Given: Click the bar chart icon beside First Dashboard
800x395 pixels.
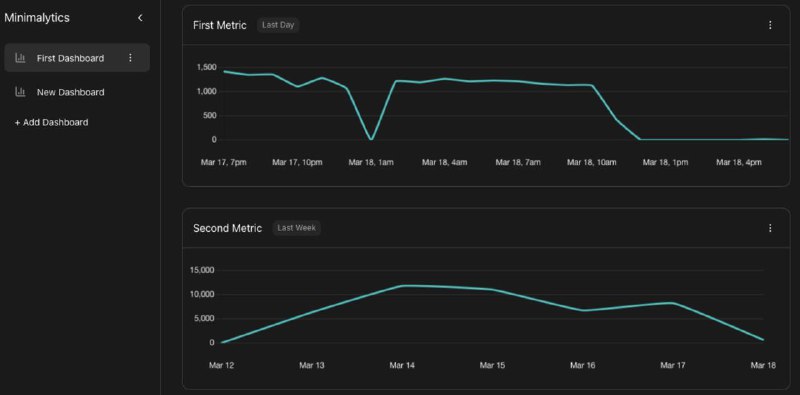Looking at the screenshot, I should tap(20, 58).
